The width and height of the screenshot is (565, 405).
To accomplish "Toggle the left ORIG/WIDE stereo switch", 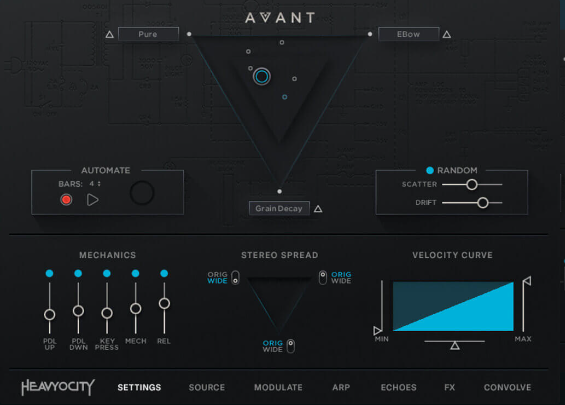I will point(235,277).
